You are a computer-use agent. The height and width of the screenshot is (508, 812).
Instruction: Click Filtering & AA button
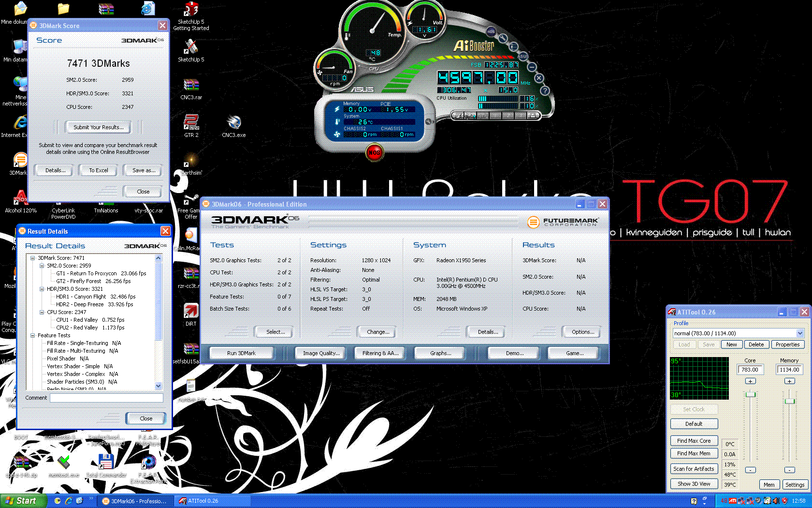pos(380,353)
